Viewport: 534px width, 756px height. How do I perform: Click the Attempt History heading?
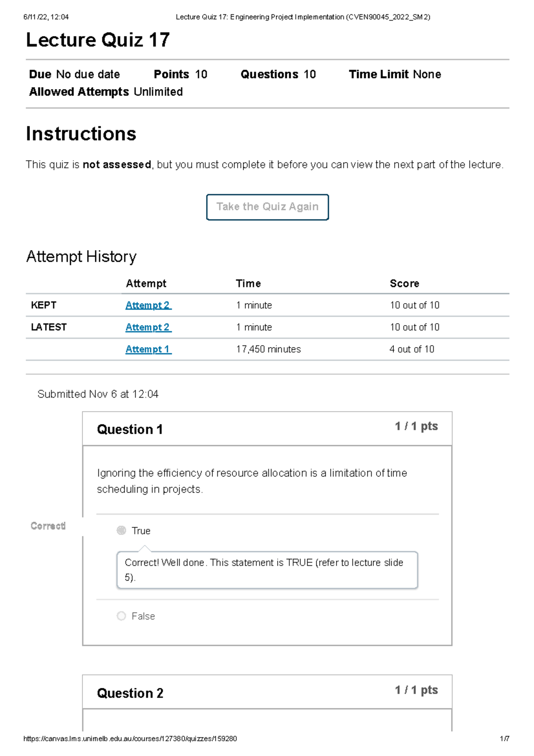(82, 256)
